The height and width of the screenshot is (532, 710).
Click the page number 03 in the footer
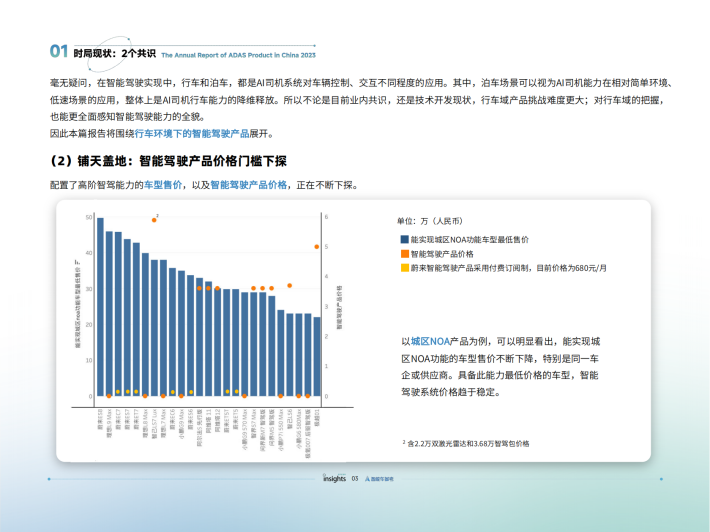(x=355, y=479)
